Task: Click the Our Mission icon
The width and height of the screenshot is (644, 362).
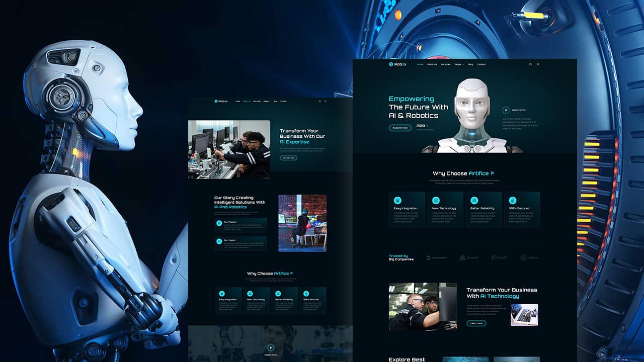Action: [219, 223]
